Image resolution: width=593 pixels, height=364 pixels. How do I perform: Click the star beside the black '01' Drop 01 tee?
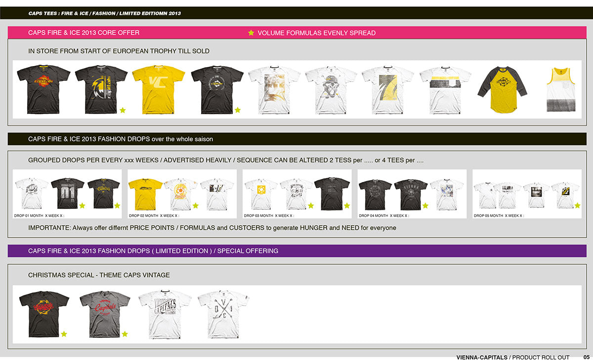point(82,205)
